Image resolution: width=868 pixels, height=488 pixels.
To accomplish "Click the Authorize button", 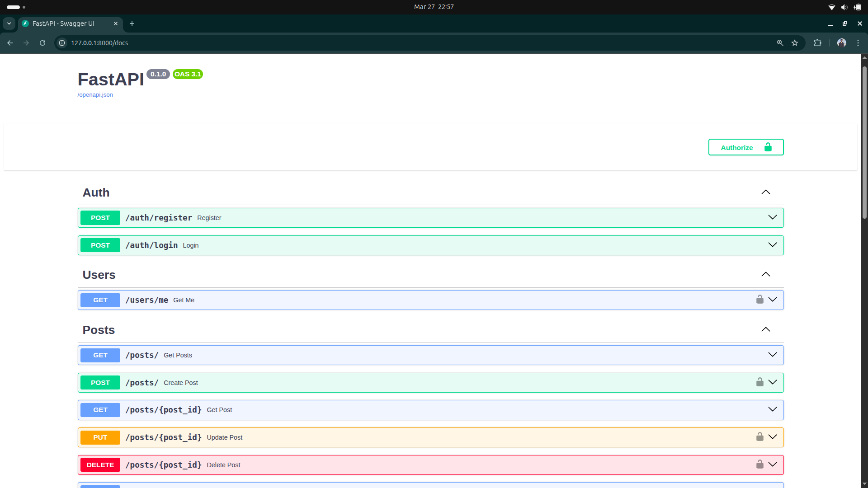I will pos(745,147).
